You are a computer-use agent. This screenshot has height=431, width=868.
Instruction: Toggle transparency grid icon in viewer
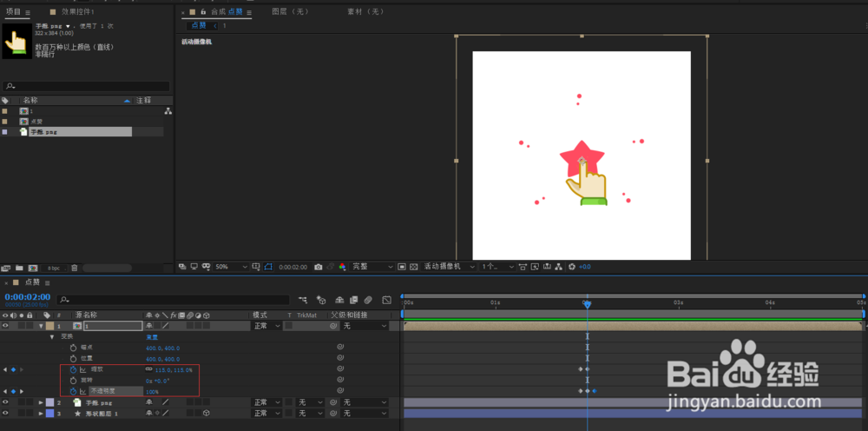pyautogui.click(x=413, y=267)
